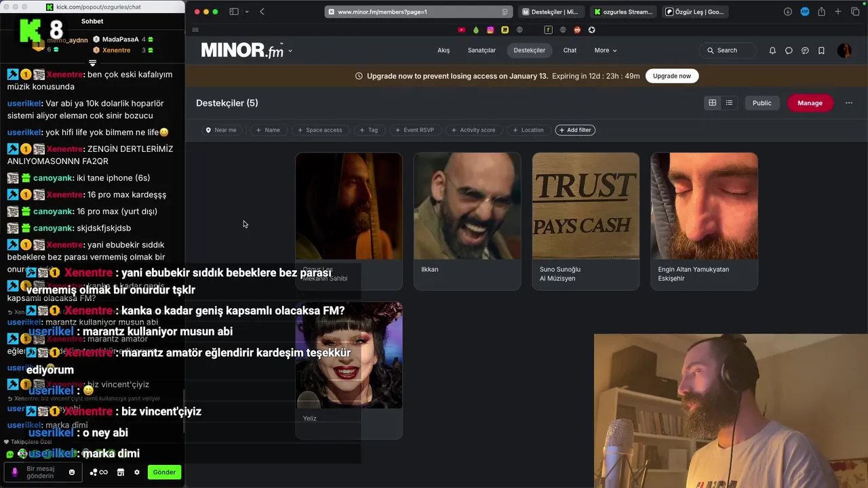Open Ilkkan member card
The height and width of the screenshot is (488, 868).
[x=467, y=221]
